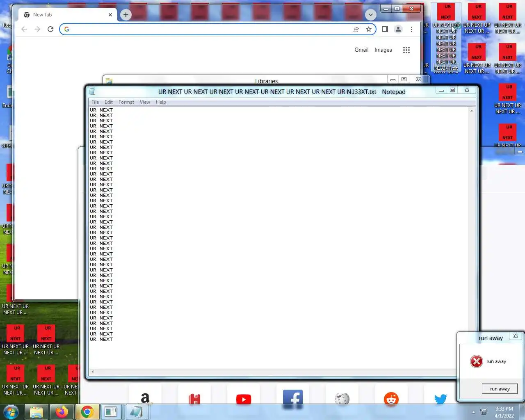Click the Libraries window folder icon
The image size is (525, 420).
click(x=109, y=81)
